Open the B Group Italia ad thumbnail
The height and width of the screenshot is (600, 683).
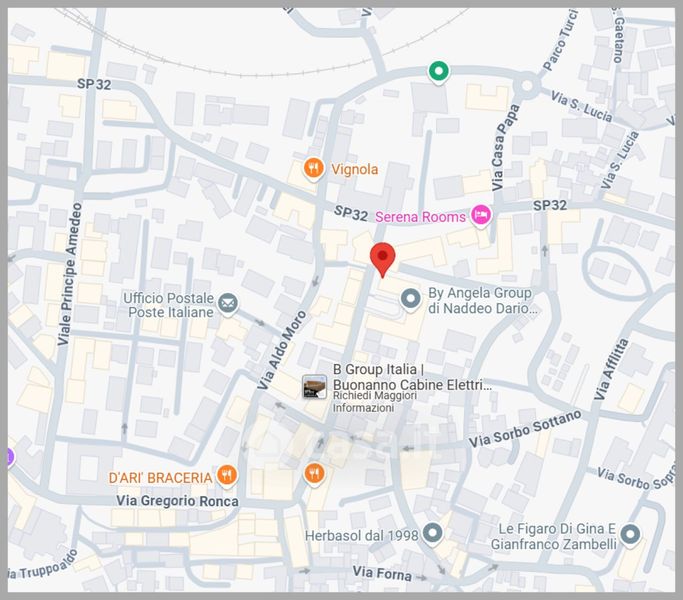point(315,386)
